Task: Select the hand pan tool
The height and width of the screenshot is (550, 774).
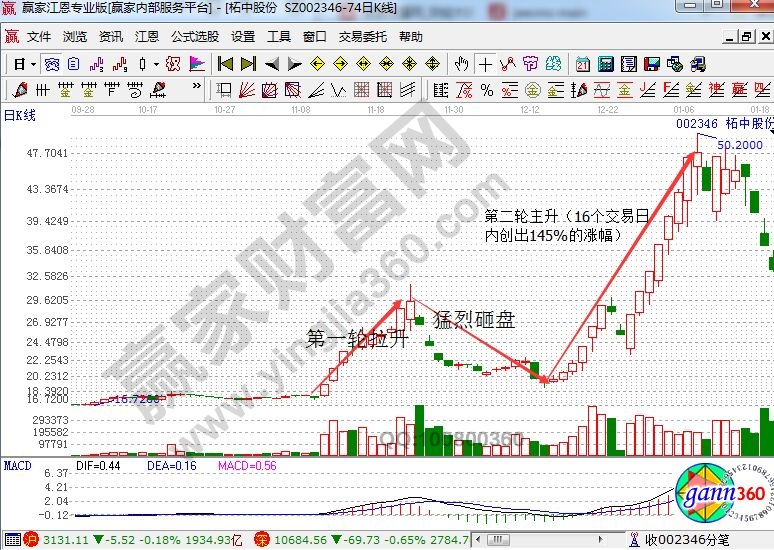Action: [x=461, y=64]
